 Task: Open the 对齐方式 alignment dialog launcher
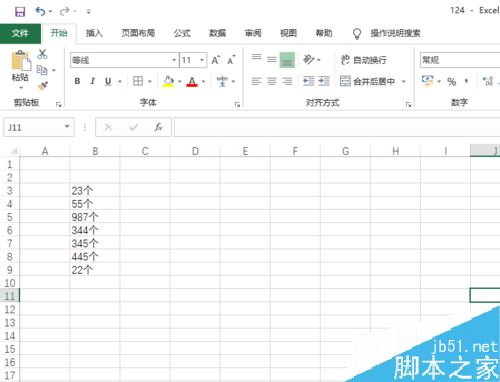click(x=408, y=105)
